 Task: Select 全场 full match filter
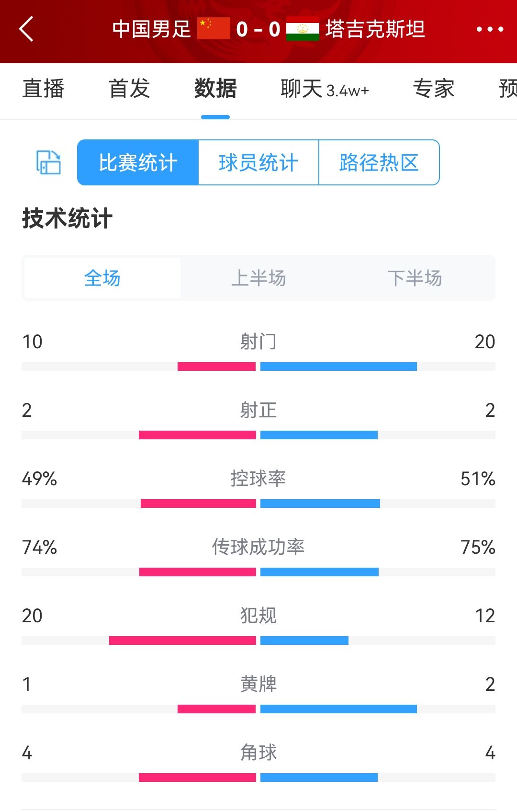102,278
